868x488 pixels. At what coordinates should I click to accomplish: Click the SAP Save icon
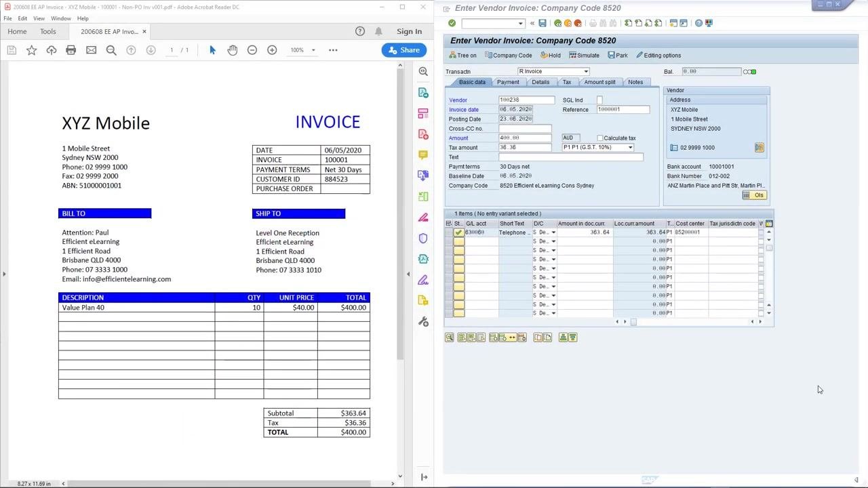(542, 23)
